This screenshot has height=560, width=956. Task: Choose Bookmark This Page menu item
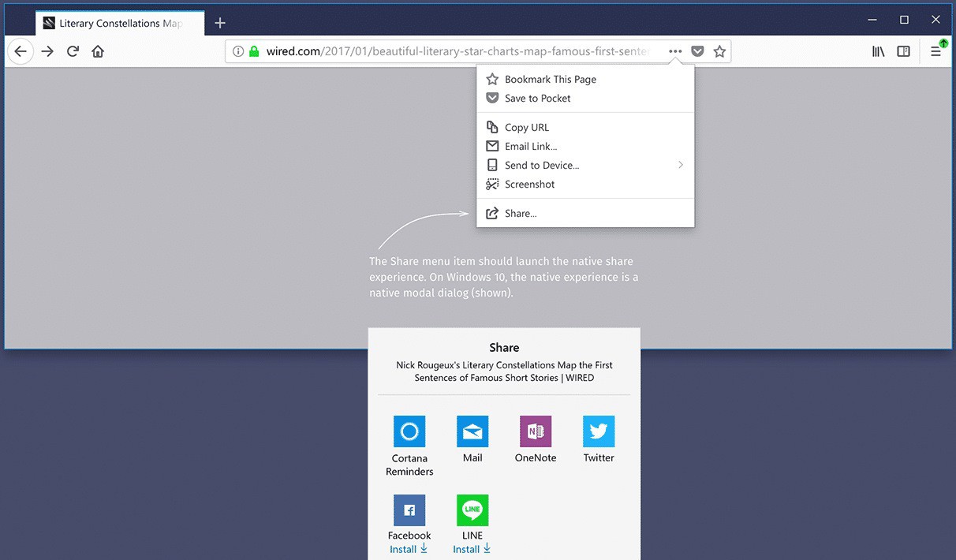click(x=585, y=79)
